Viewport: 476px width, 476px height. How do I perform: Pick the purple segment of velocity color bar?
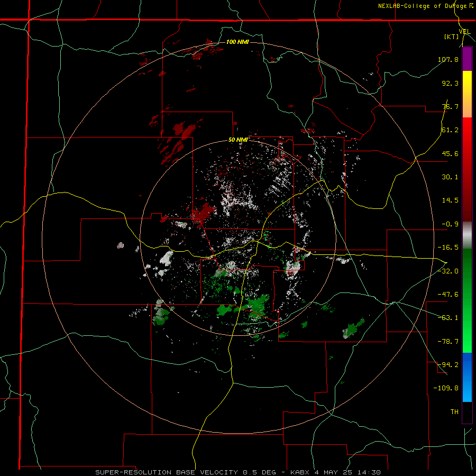pyautogui.click(x=467, y=59)
